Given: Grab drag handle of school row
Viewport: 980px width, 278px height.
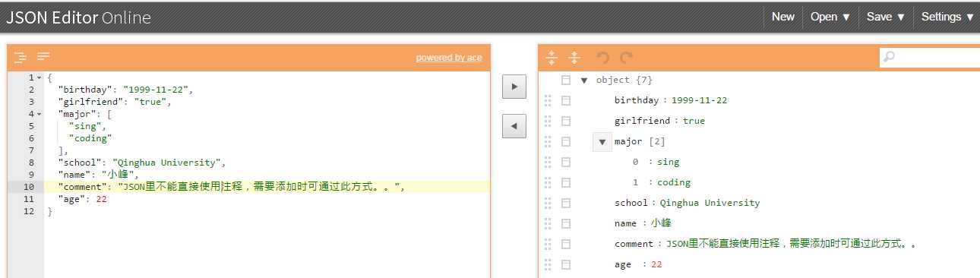Looking at the screenshot, I should (548, 203).
